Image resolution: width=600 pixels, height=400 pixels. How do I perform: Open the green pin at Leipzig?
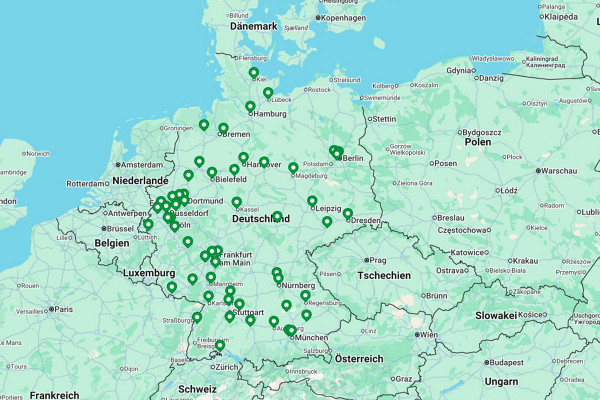[312, 201]
